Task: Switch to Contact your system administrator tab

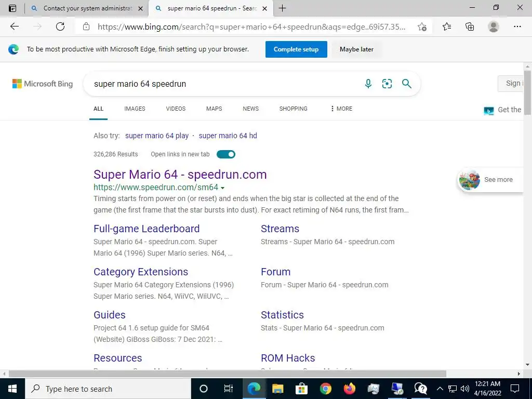Action: coord(87,8)
